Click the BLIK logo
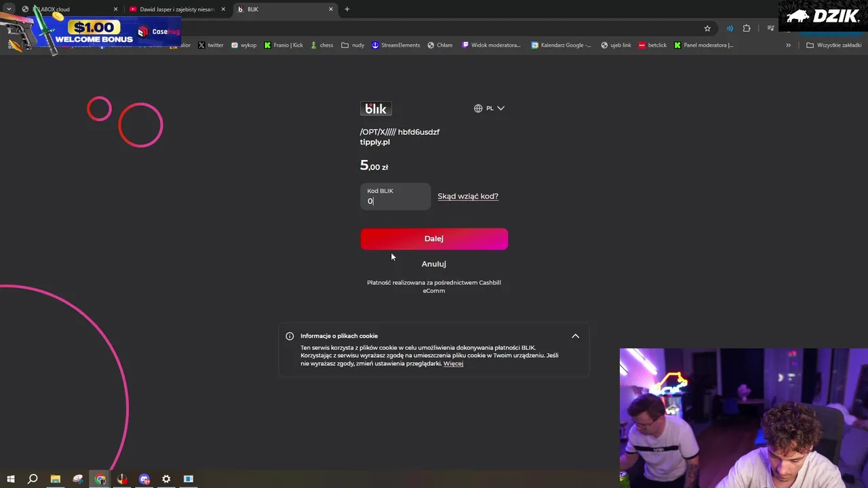Image resolution: width=868 pixels, height=488 pixels. pos(376,108)
